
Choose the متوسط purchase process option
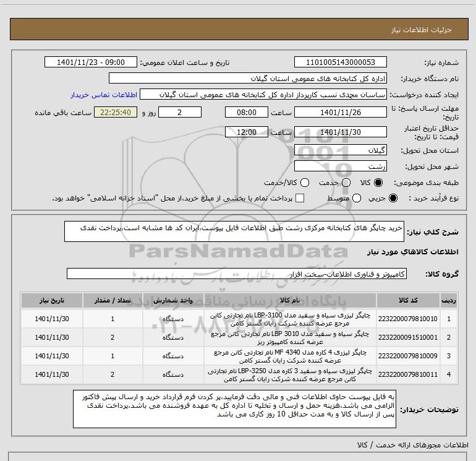click(x=357, y=198)
